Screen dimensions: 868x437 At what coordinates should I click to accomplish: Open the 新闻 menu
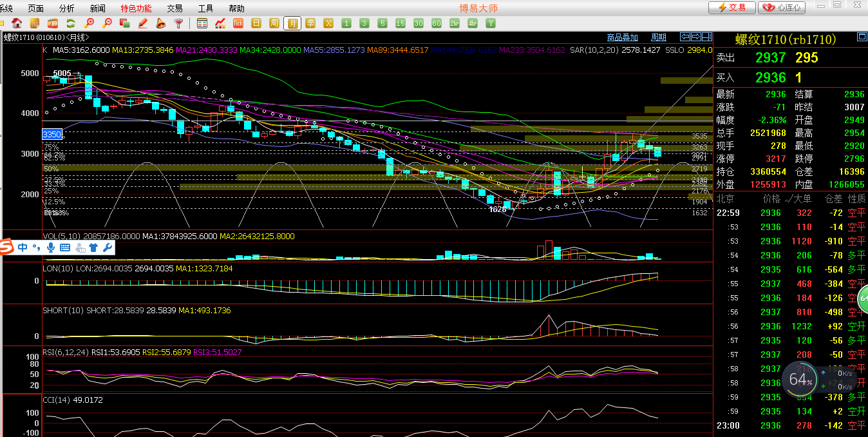point(98,8)
